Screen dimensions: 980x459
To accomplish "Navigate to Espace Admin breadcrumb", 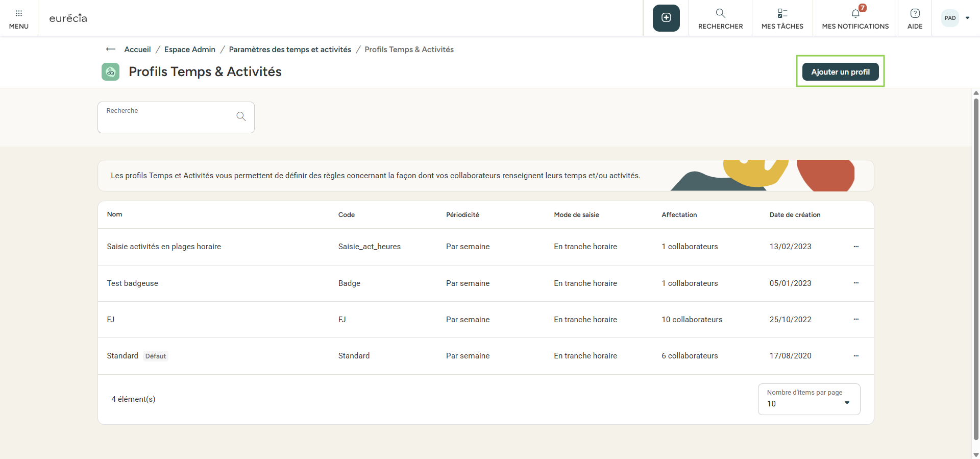I will [x=190, y=50].
